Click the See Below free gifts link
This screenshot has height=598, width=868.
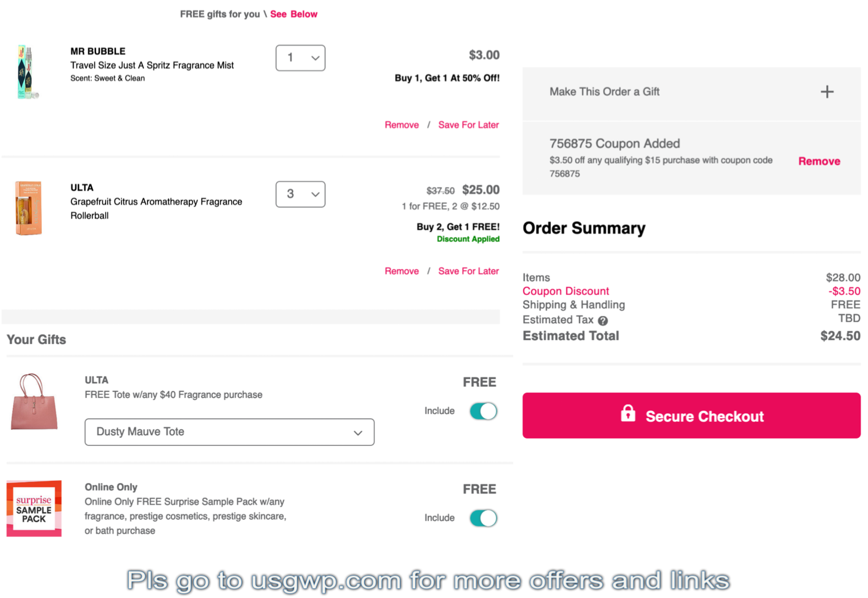[x=294, y=14]
